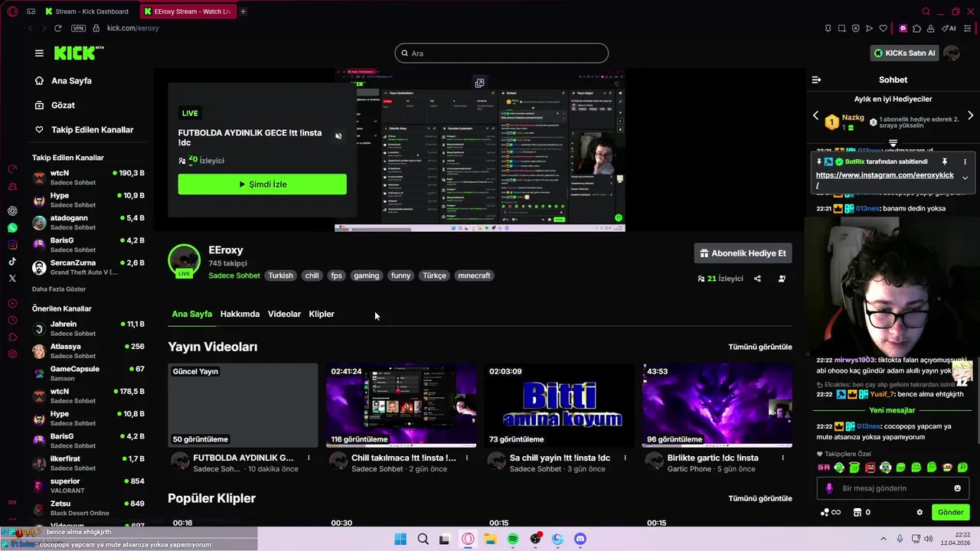Show next top gifter with right arrow
This screenshot has width=980, height=551.
tap(971, 116)
